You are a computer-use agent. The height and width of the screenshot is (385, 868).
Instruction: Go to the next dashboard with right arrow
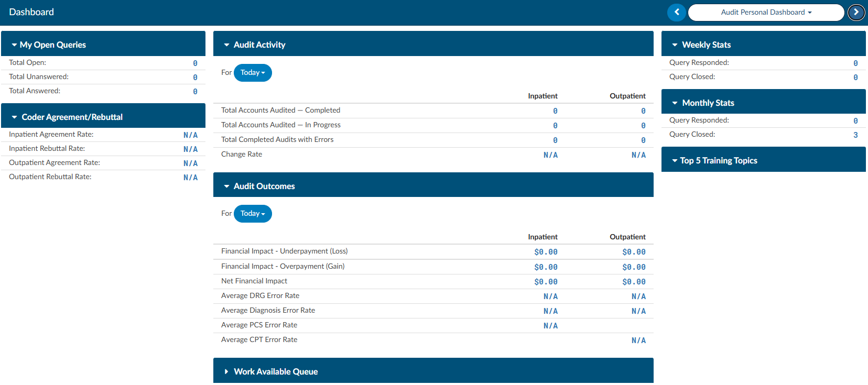click(856, 12)
